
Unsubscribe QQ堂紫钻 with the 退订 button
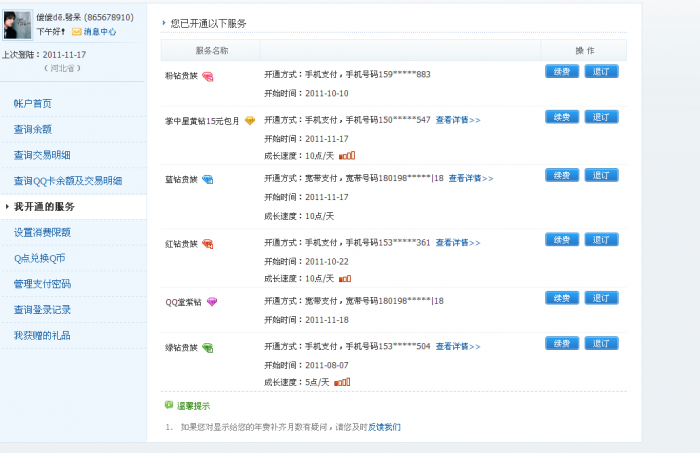click(x=601, y=298)
